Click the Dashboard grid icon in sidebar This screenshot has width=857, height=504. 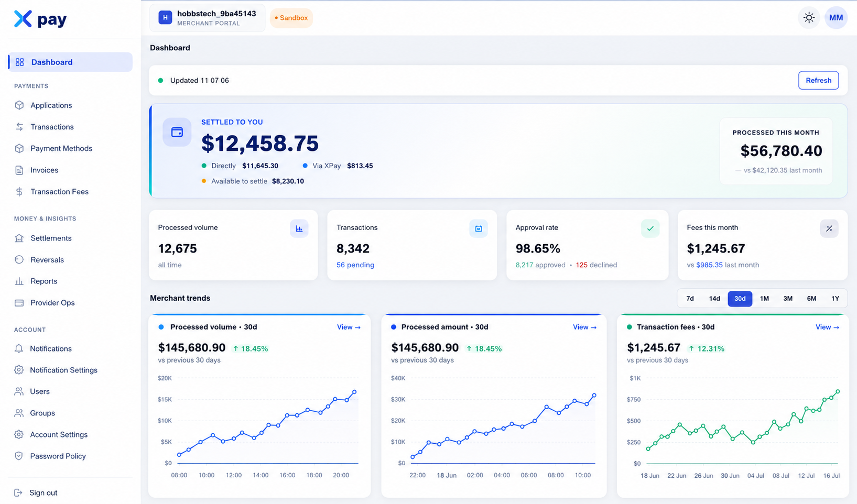[20, 62]
